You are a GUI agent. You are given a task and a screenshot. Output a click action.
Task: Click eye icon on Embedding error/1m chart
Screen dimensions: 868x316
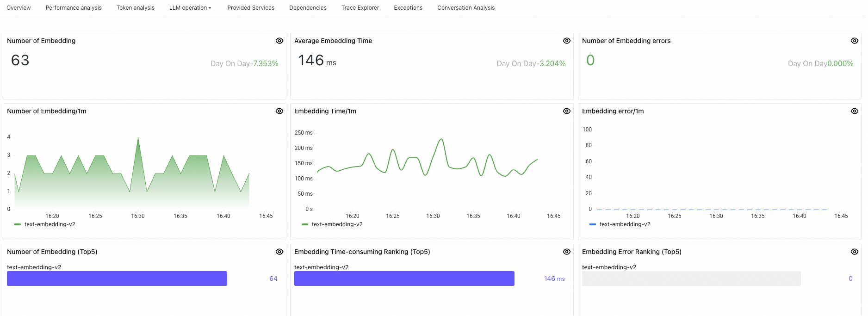[855, 111]
